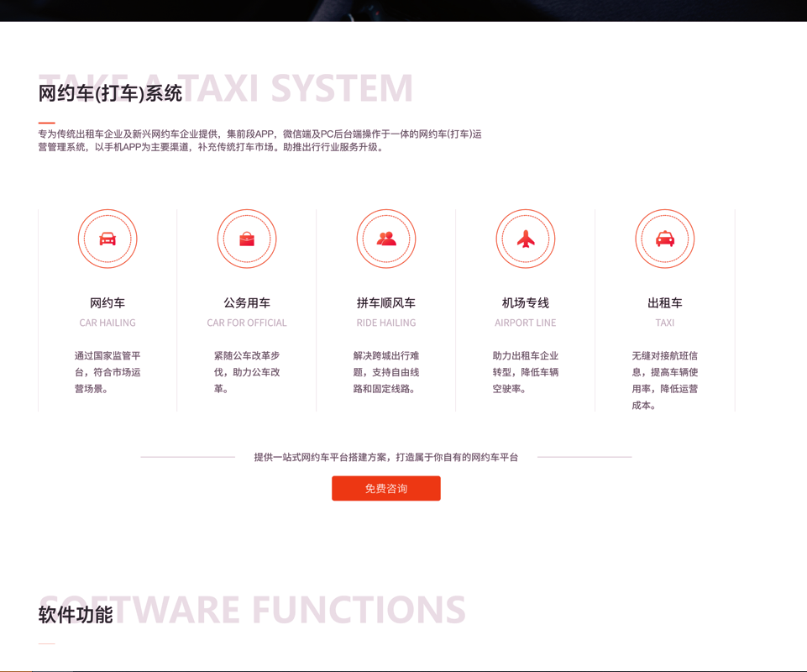Select the two-people carpool icon

click(386, 239)
